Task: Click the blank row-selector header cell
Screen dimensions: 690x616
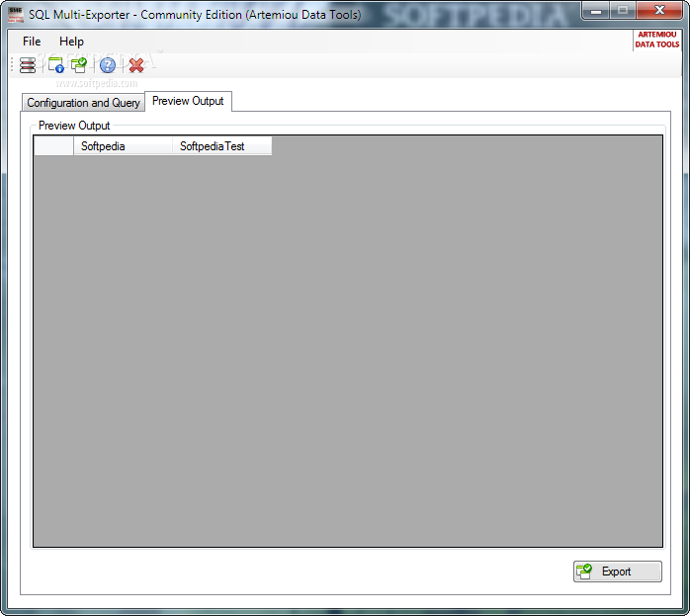Action: click(x=53, y=146)
